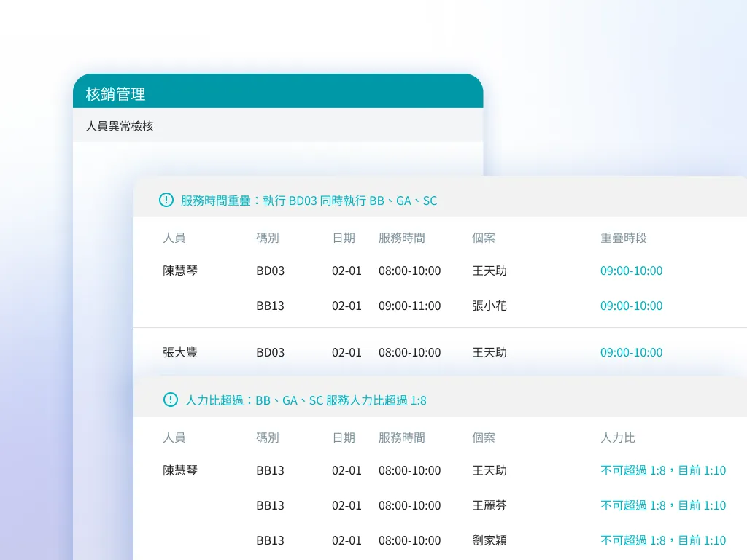Image resolution: width=747 pixels, height=560 pixels.
Task: Click the warning icon beside 人力比超過
Action: click(x=170, y=400)
